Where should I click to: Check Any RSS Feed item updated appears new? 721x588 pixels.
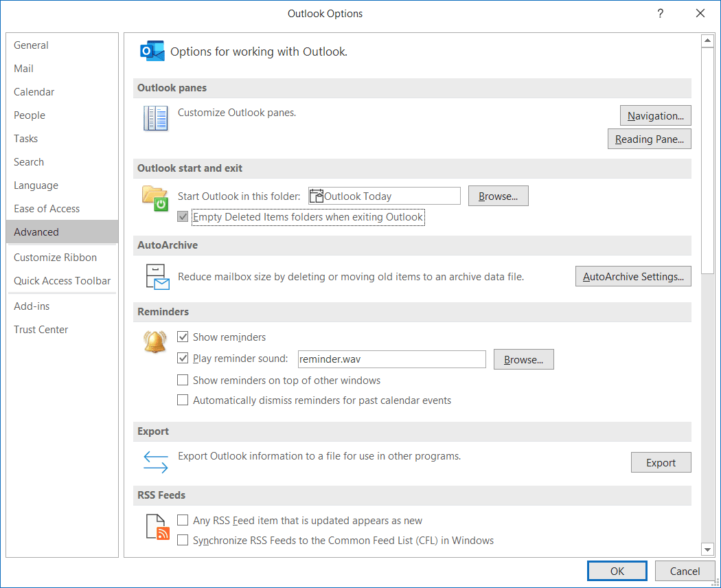183,520
